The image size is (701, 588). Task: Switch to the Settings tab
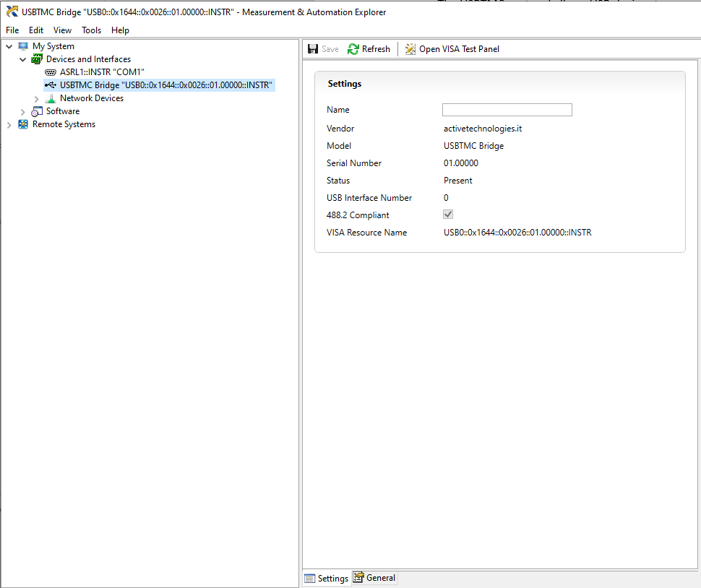327,578
